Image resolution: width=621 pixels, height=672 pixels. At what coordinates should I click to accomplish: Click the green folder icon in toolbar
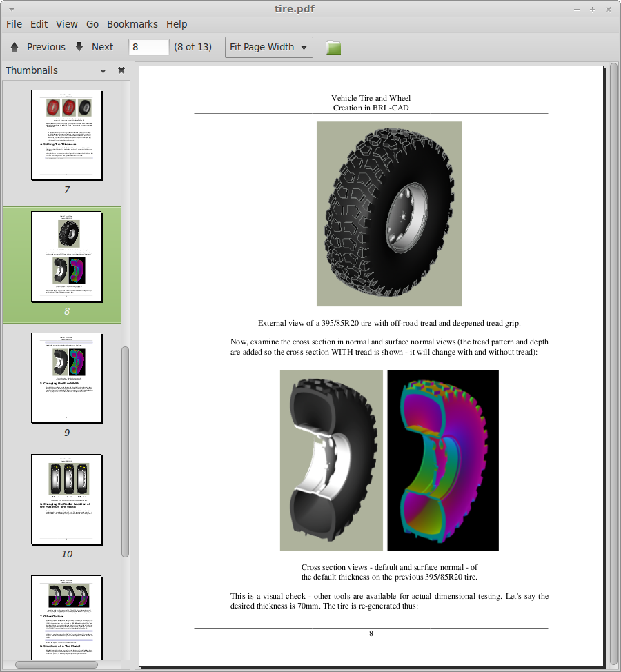333,48
